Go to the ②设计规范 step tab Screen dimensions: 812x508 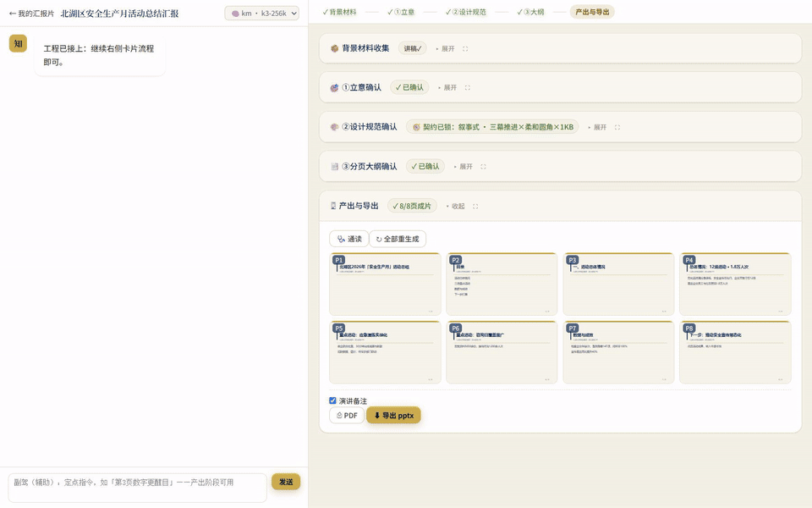[465, 12]
